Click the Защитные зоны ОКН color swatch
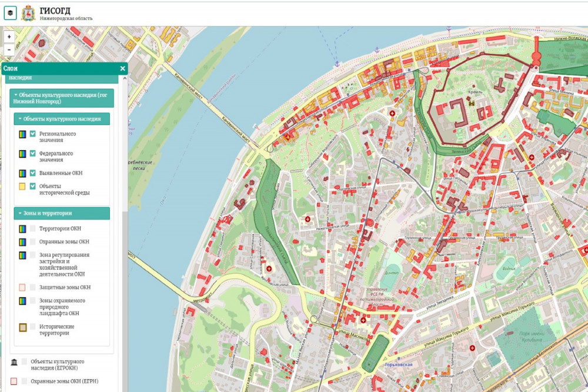The height and width of the screenshot is (392, 588). coord(22,287)
